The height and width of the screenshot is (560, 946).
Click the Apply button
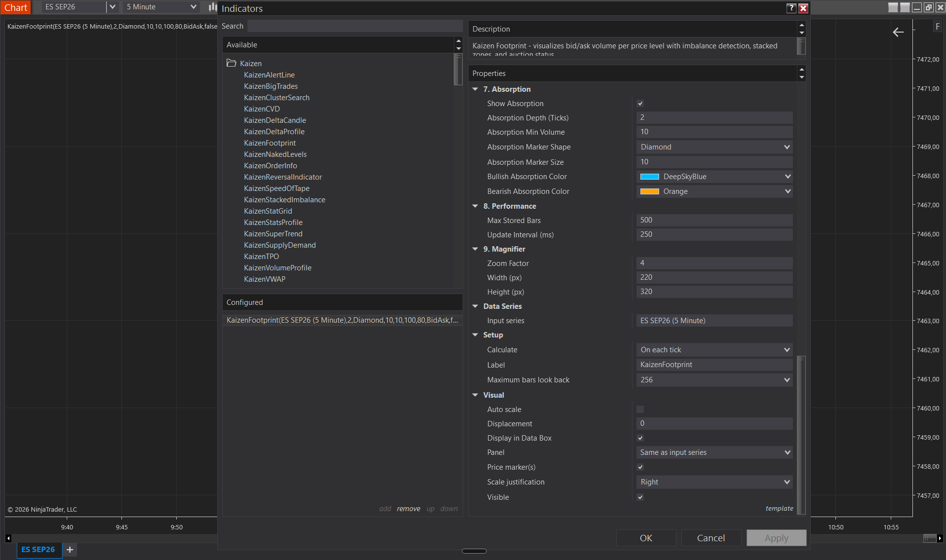[x=776, y=538]
